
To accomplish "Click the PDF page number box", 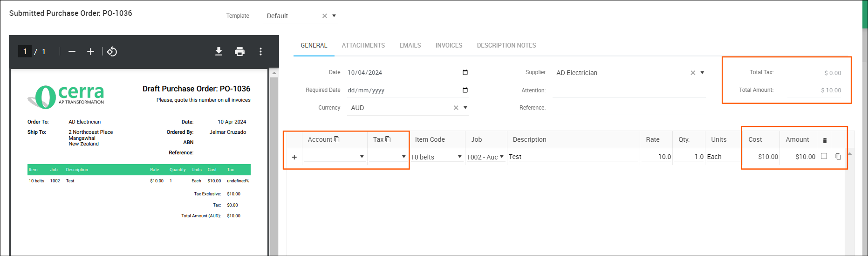I will click(25, 51).
